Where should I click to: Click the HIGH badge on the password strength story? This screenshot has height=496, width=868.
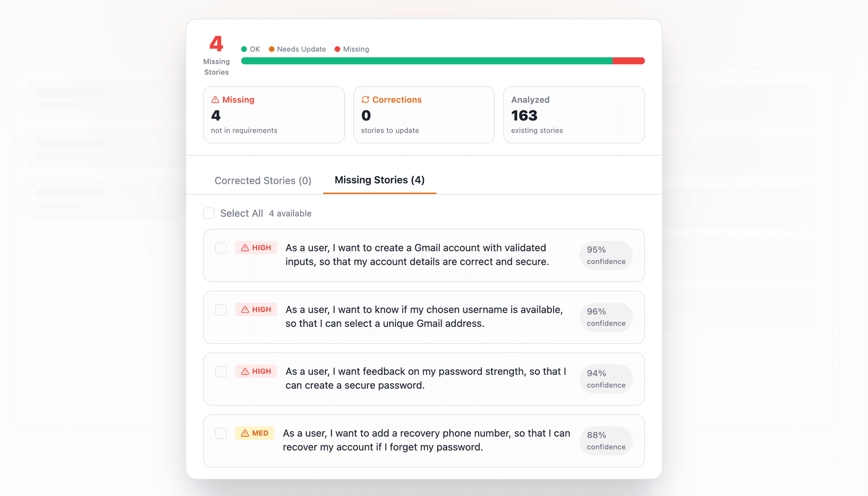coord(256,371)
